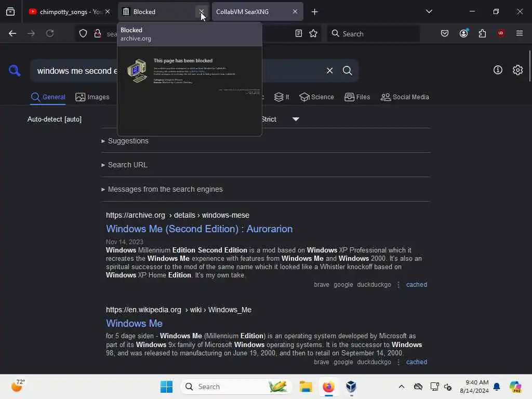
Task: Click the SearXNG magnifier logo
Action: pos(15,71)
